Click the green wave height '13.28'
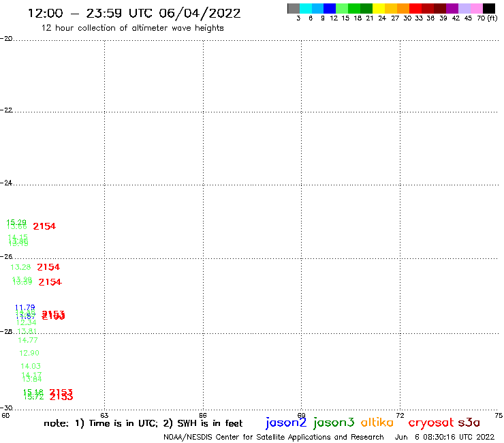The width and height of the screenshot is (504, 443). pos(20,267)
